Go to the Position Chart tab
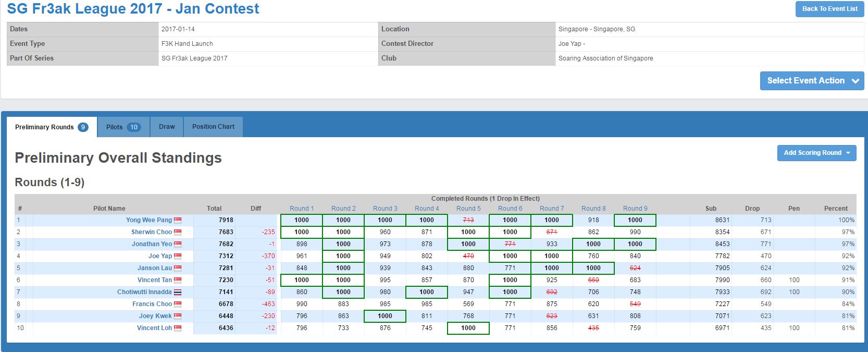 click(x=213, y=127)
